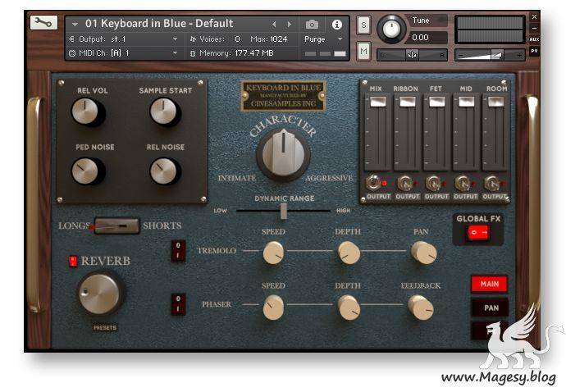Click the Tune value 0.00 field
This screenshot has height=392, width=566.
(427, 38)
